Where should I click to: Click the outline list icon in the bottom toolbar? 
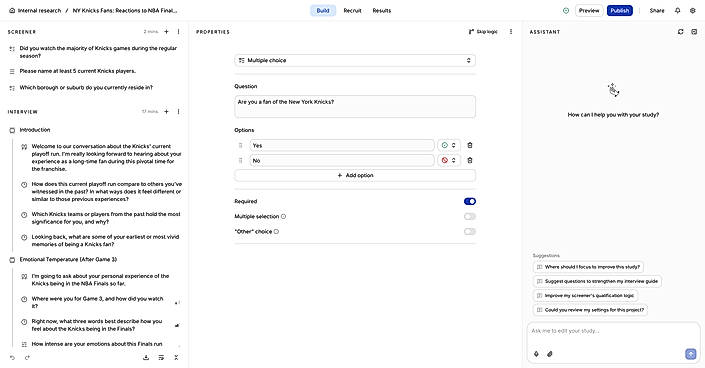[161, 358]
